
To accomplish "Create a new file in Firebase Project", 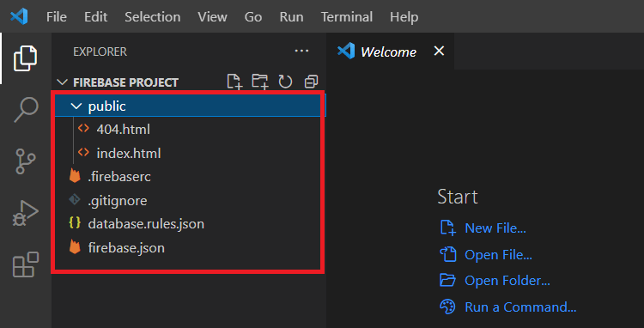I will (x=235, y=82).
